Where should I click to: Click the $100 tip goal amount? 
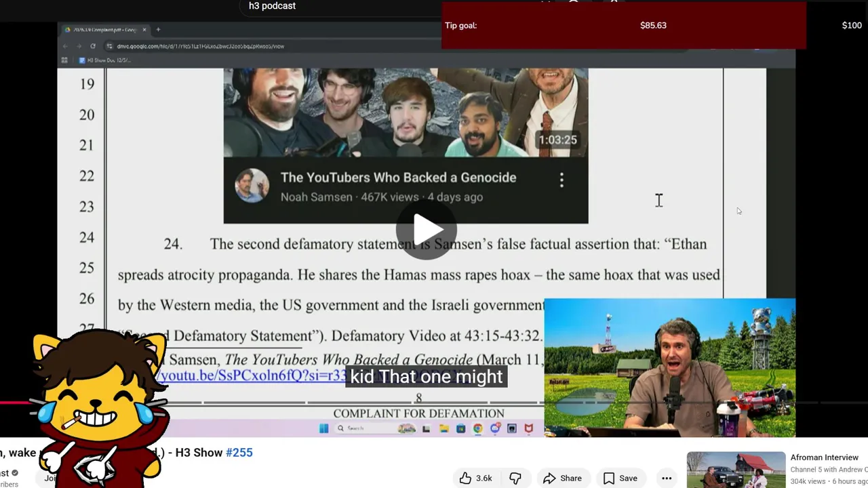pyautogui.click(x=852, y=26)
